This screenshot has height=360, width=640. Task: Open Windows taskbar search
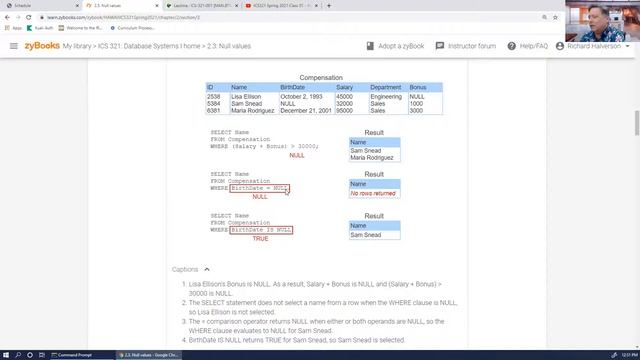point(18,355)
